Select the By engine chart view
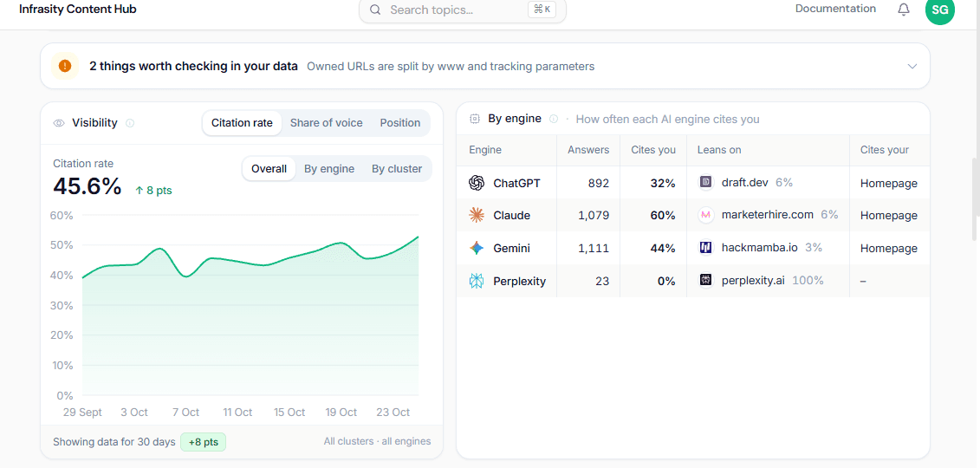This screenshot has height=468, width=980. (x=329, y=169)
